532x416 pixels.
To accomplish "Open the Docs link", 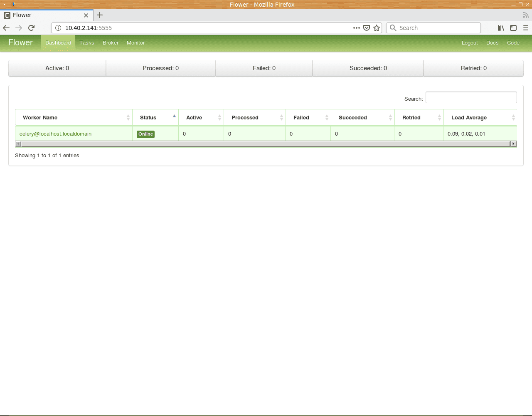I will [x=492, y=43].
